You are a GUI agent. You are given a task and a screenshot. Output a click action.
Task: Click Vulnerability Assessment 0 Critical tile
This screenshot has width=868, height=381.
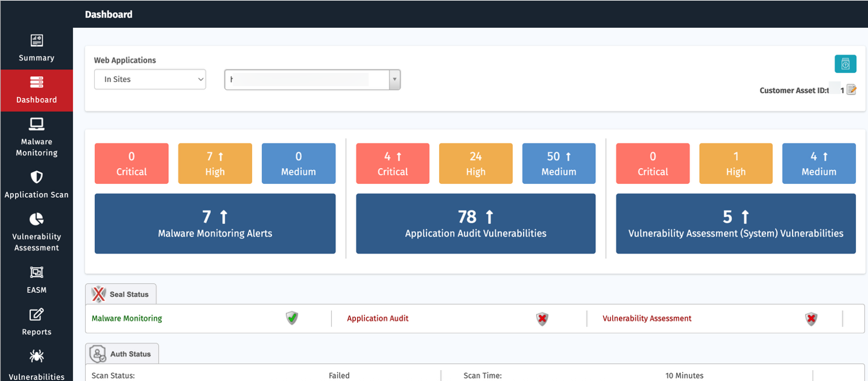click(x=653, y=163)
